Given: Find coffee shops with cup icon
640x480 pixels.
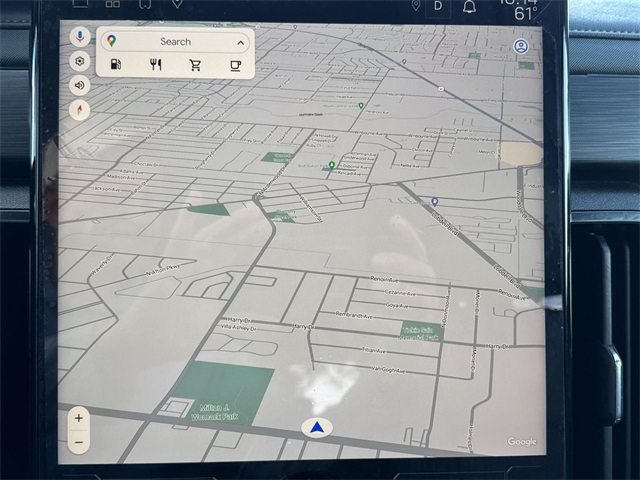Looking at the screenshot, I should pos(236,65).
